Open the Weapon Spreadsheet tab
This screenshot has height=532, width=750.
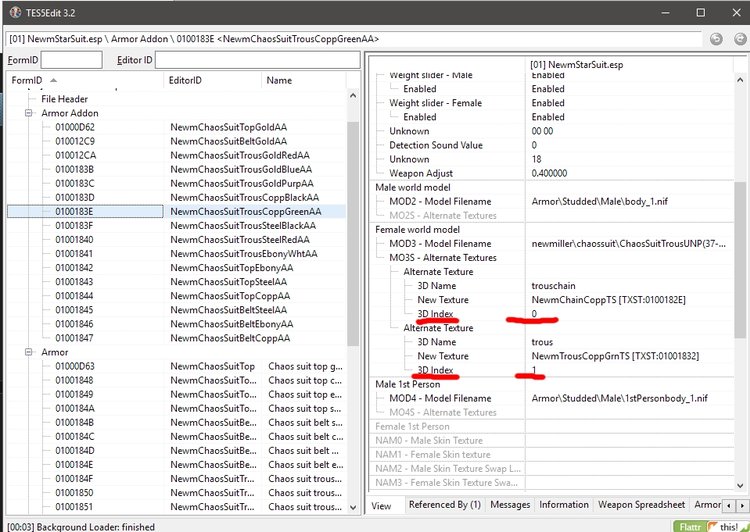click(641, 505)
